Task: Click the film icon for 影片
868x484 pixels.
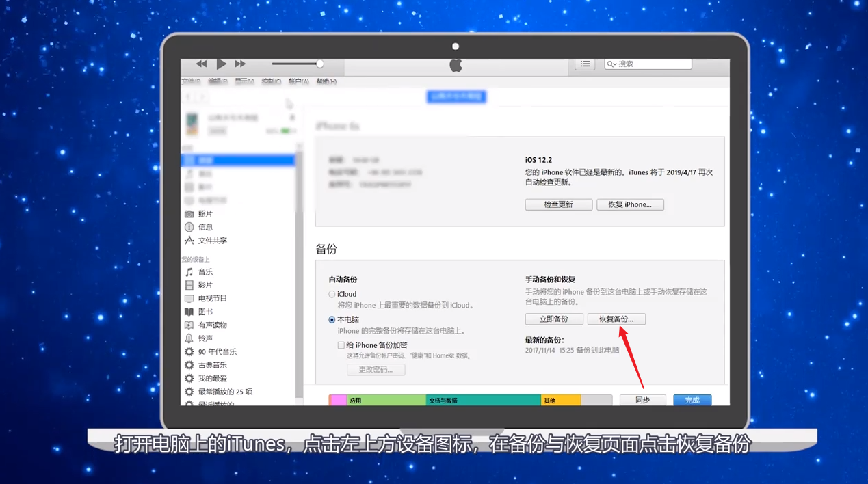Action: point(189,285)
